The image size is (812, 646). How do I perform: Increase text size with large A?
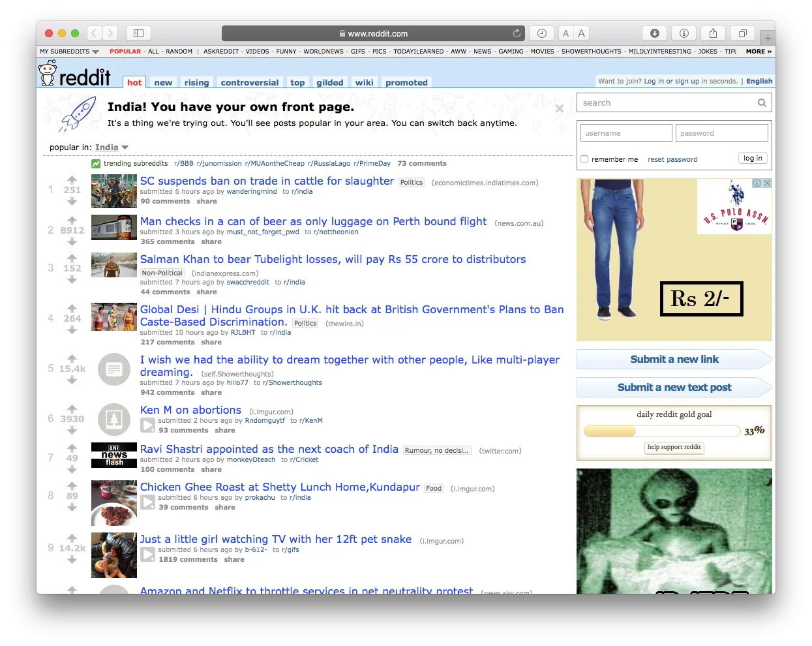[x=581, y=33]
